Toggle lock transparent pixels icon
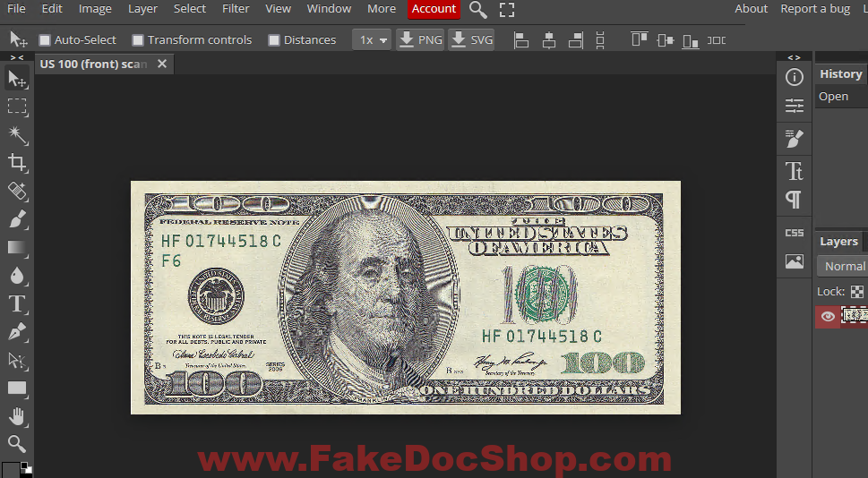 tap(857, 292)
